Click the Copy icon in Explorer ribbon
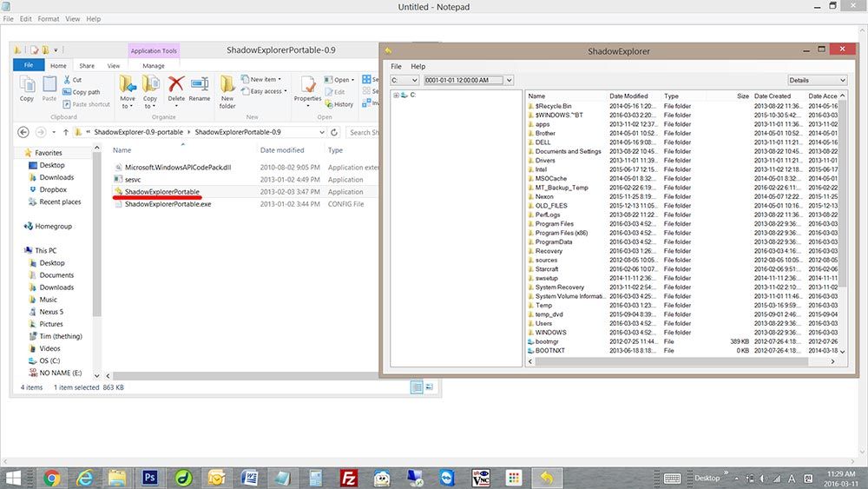The image size is (868, 489). click(27, 89)
